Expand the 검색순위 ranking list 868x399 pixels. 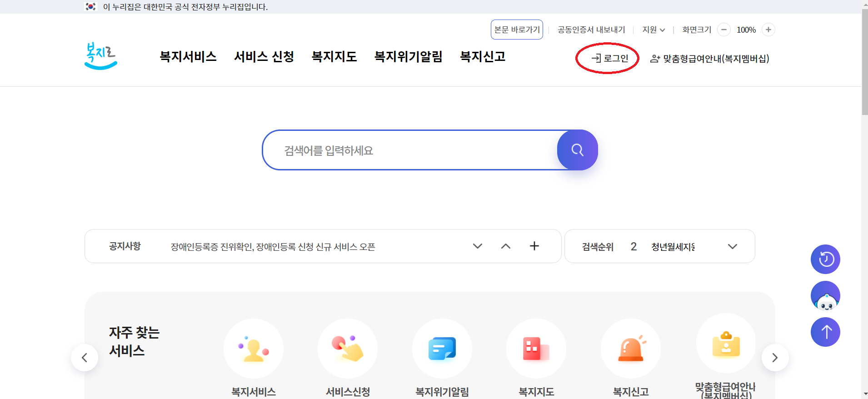pyautogui.click(x=733, y=246)
